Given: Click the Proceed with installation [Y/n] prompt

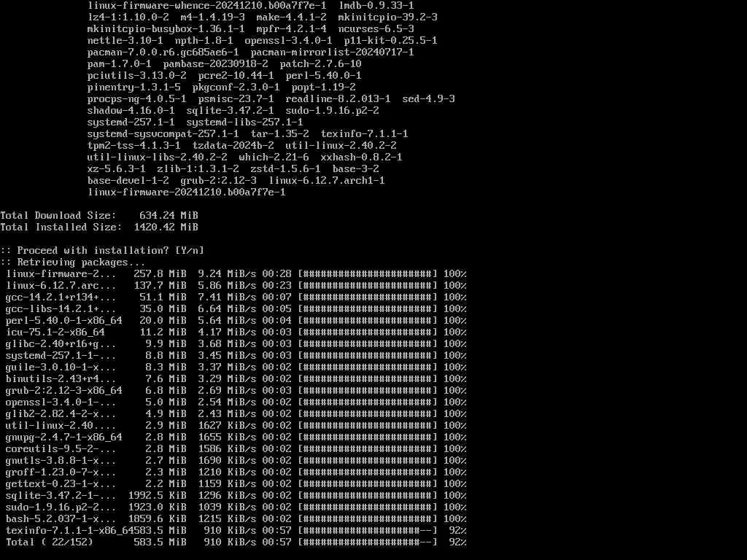Looking at the screenshot, I should point(102,251).
